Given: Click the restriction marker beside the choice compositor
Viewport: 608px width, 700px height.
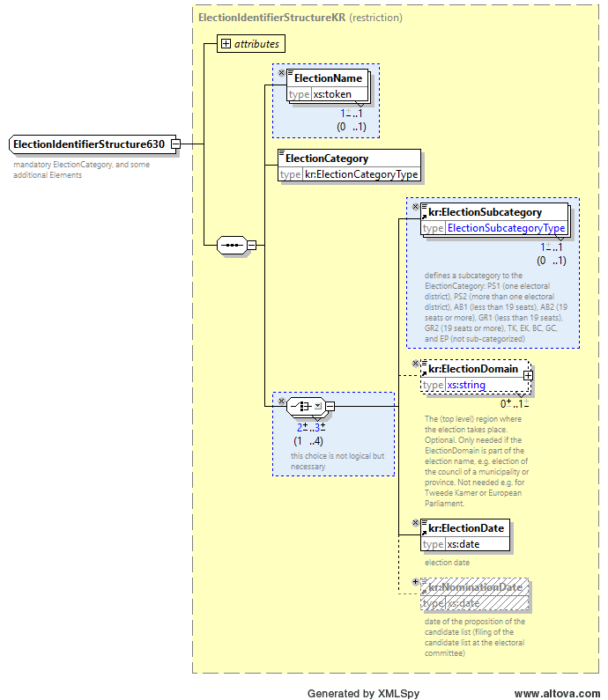Looking at the screenshot, I should 281,401.
